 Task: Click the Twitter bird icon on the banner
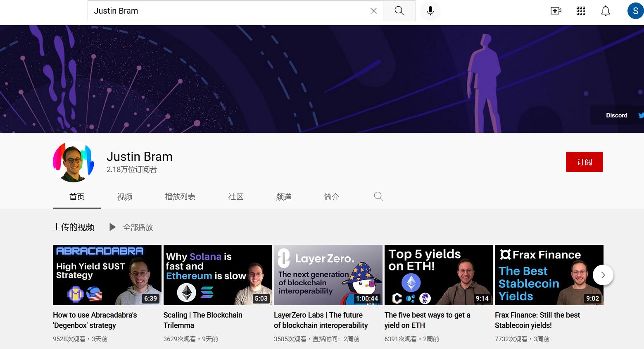(x=641, y=115)
